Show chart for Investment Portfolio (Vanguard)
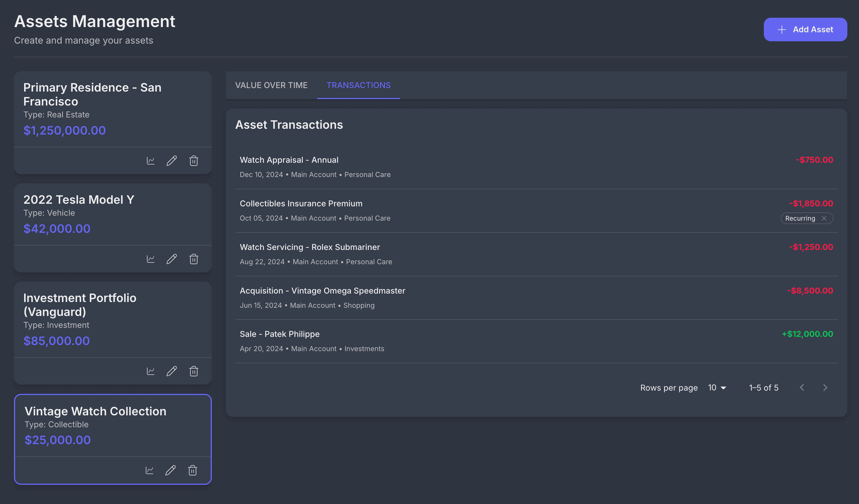Viewport: 859px width, 504px height. point(151,371)
